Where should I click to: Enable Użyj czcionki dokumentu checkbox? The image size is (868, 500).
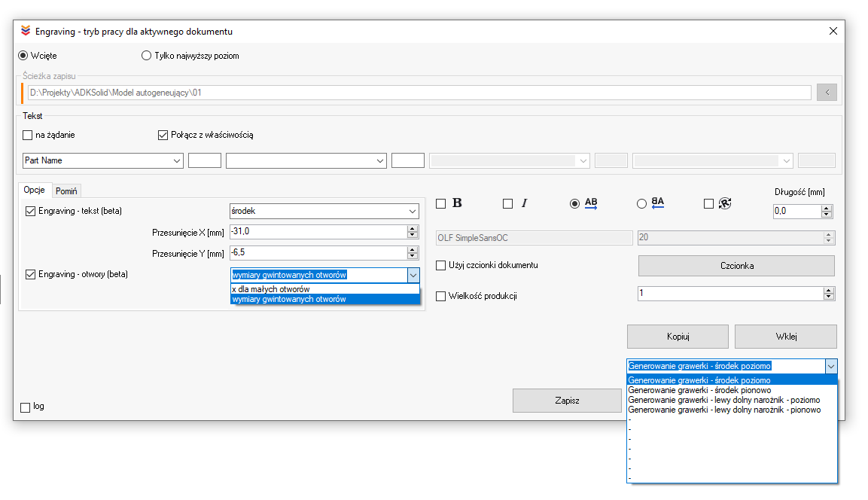pos(440,265)
